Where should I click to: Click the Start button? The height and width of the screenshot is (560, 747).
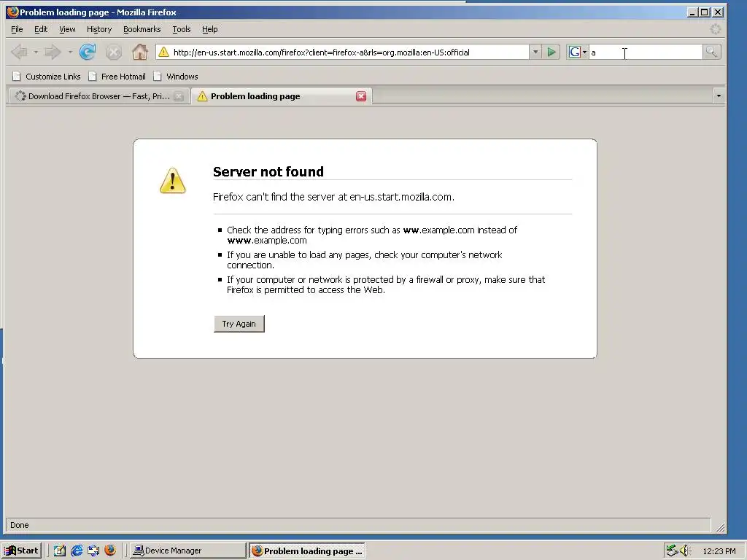point(22,551)
